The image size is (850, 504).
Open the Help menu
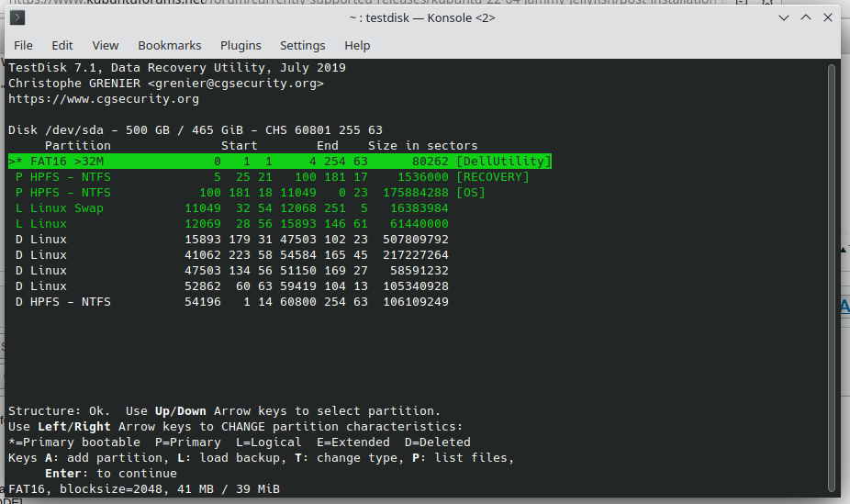click(357, 45)
